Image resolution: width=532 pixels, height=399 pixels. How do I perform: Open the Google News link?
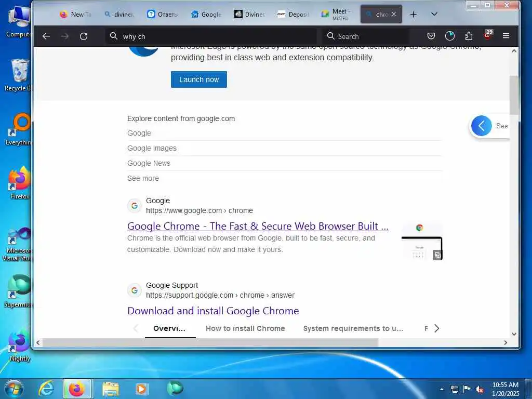pyautogui.click(x=149, y=163)
